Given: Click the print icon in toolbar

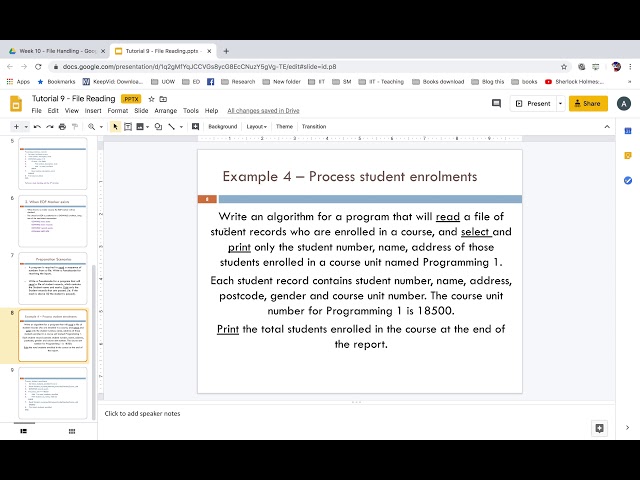Looking at the screenshot, I should (62, 127).
